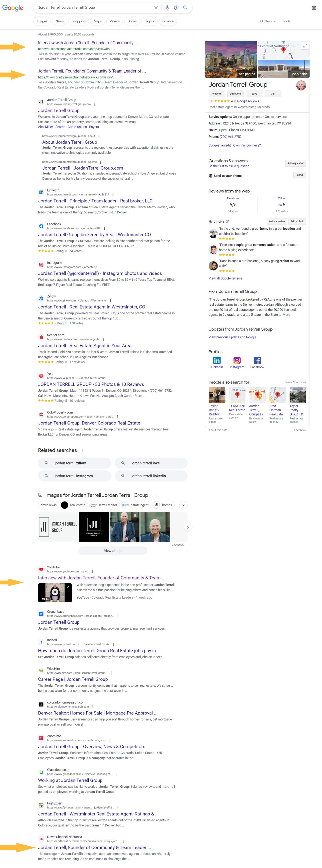Viewport: 322px width, 868px height.
Task: Save the business with Save button
Action: click(x=254, y=94)
